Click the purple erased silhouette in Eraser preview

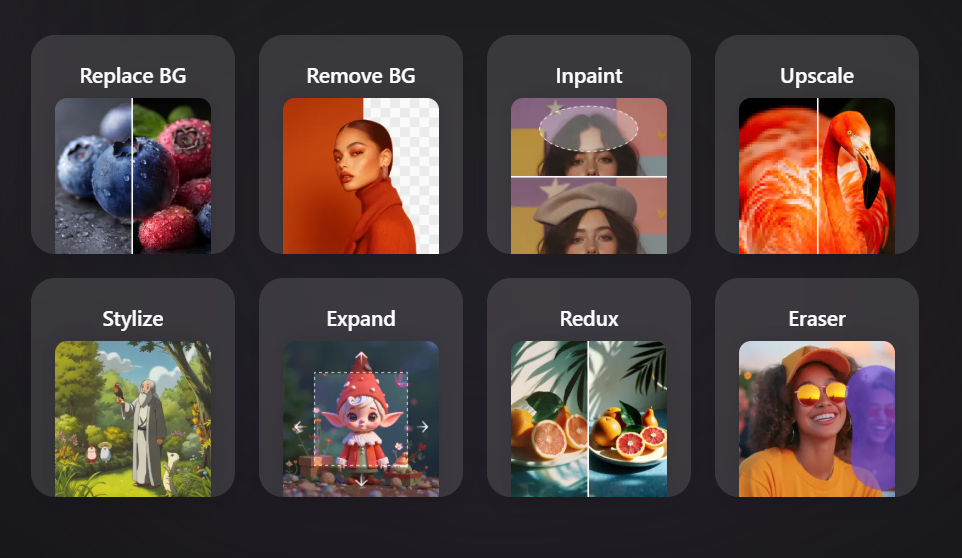[x=872, y=428]
